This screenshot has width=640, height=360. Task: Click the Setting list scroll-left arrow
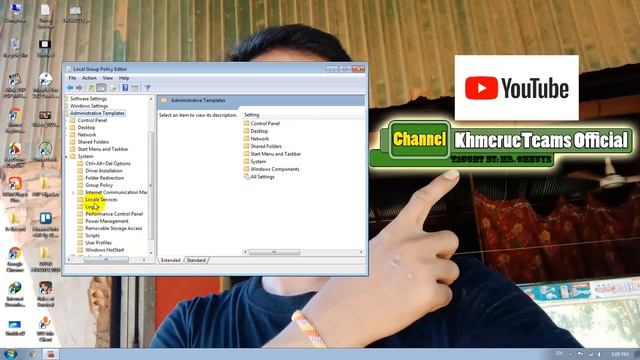245,252
